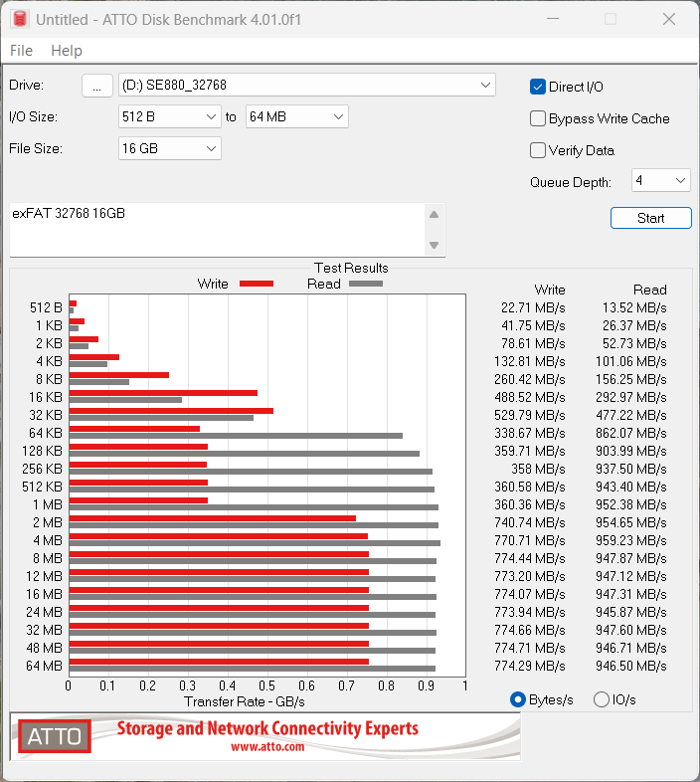Open the www.atto.com link

point(267,746)
